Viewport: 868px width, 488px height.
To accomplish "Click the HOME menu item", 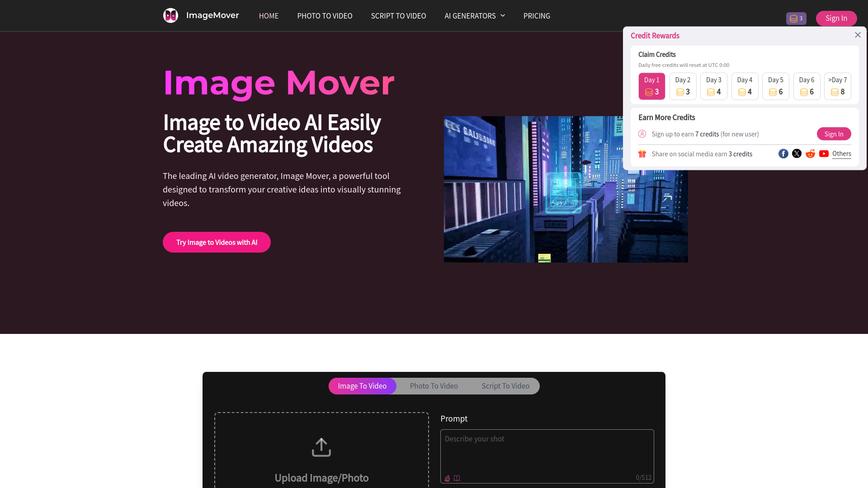I will tap(268, 15).
